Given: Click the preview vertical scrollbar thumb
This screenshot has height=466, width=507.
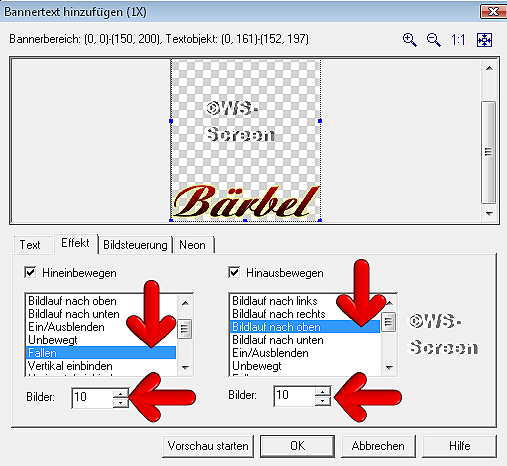Looking at the screenshot, I should click(488, 152).
